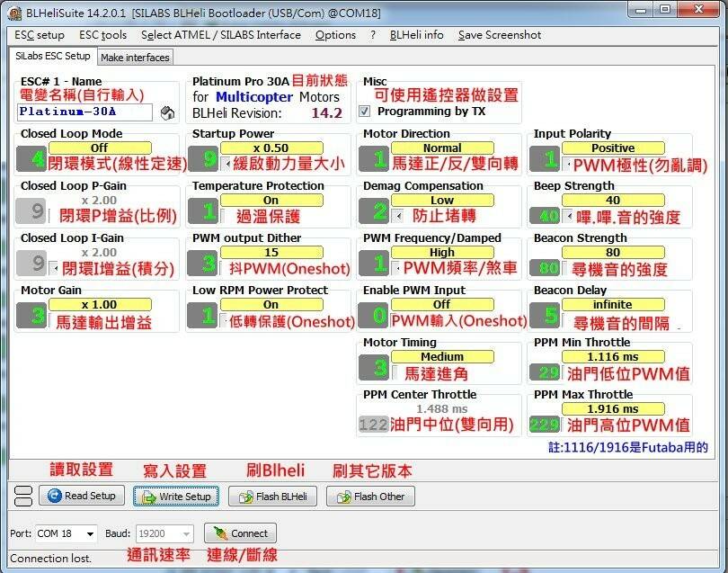The height and width of the screenshot is (573, 728).
Task: Open the Select ATMEL / SILABS Interface menu
Action: click(x=220, y=35)
